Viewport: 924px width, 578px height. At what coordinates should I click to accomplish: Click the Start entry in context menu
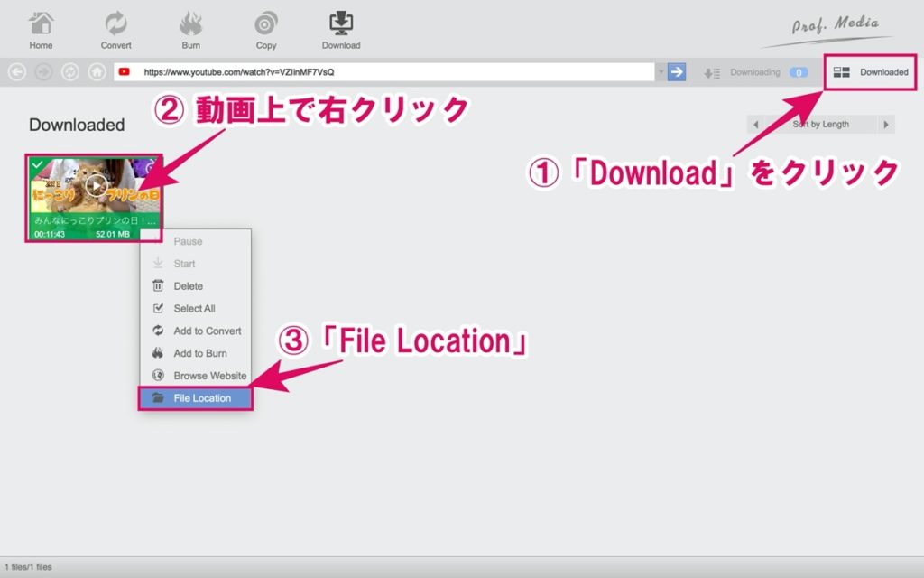(195, 264)
